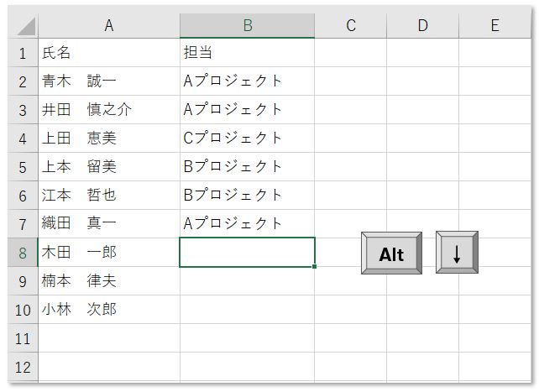
Task: Select row 12 header
Action: pos(23,367)
